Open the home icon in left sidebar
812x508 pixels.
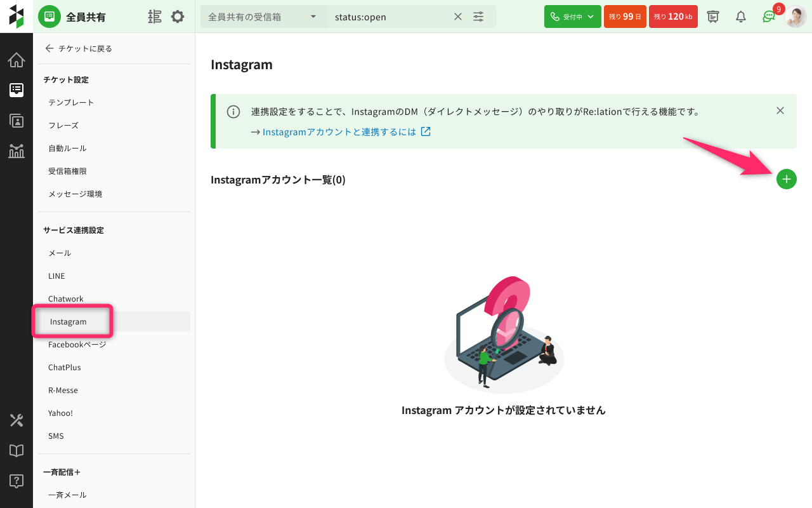click(16, 60)
